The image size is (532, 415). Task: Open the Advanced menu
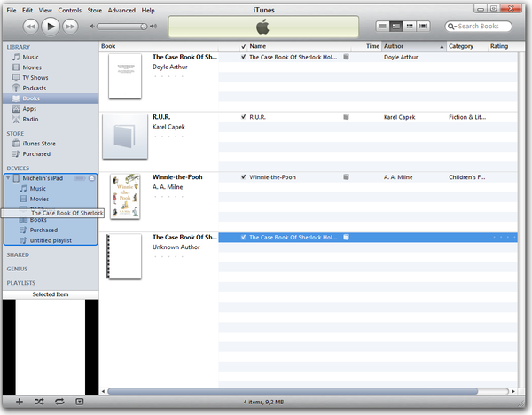coord(121,10)
